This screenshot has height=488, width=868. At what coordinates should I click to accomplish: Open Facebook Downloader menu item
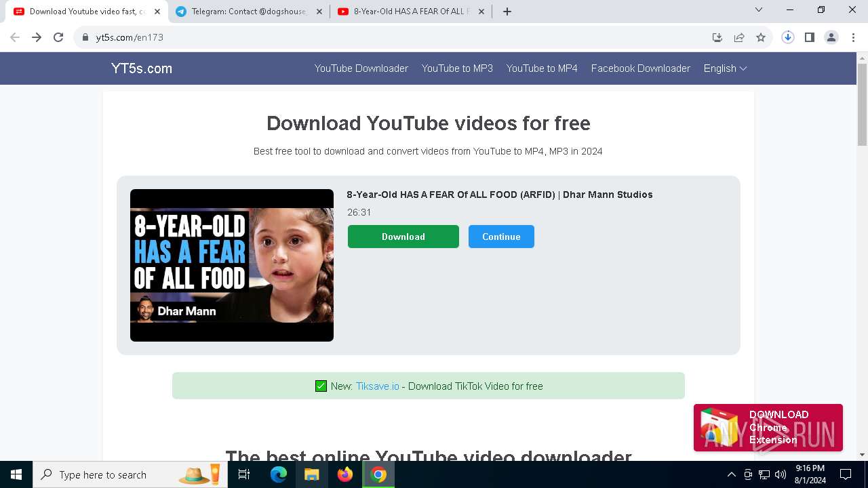point(641,68)
